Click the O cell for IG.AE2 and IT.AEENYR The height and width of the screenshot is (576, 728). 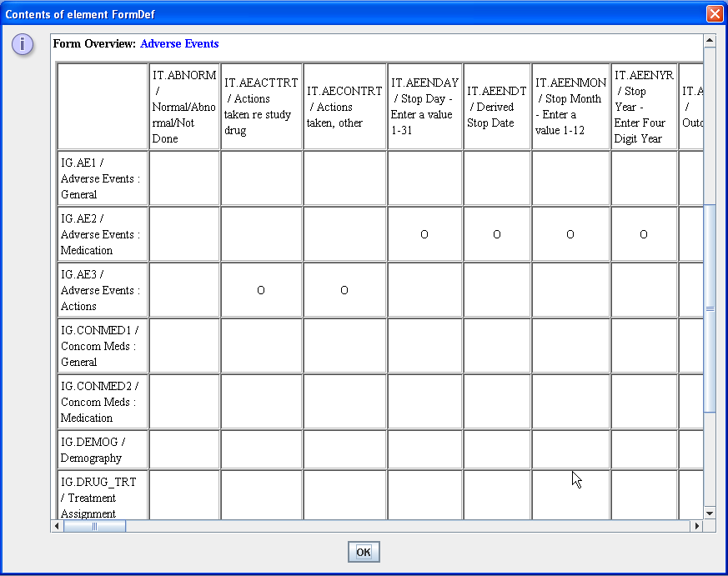point(644,235)
